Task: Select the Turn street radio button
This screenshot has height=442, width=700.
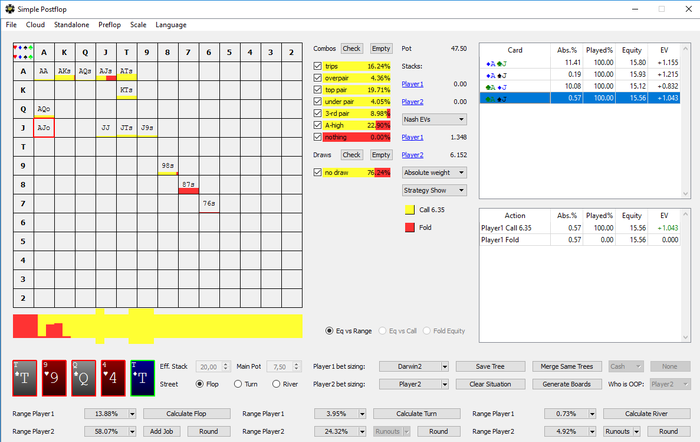Action: coord(238,384)
